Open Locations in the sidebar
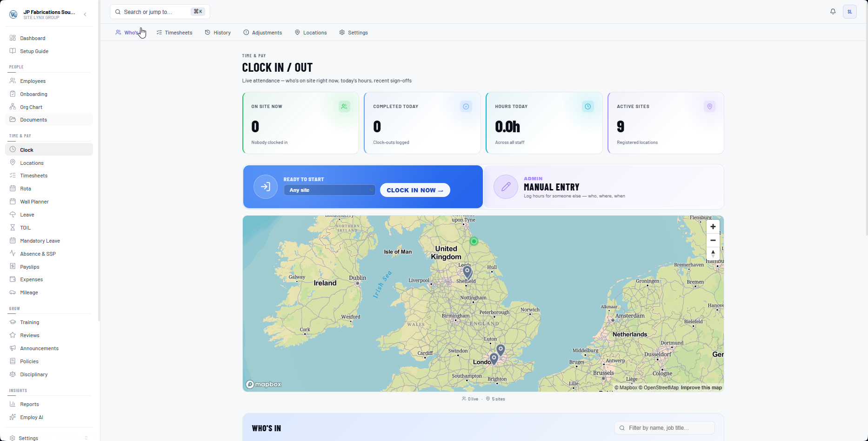This screenshot has height=441, width=868. point(49,163)
